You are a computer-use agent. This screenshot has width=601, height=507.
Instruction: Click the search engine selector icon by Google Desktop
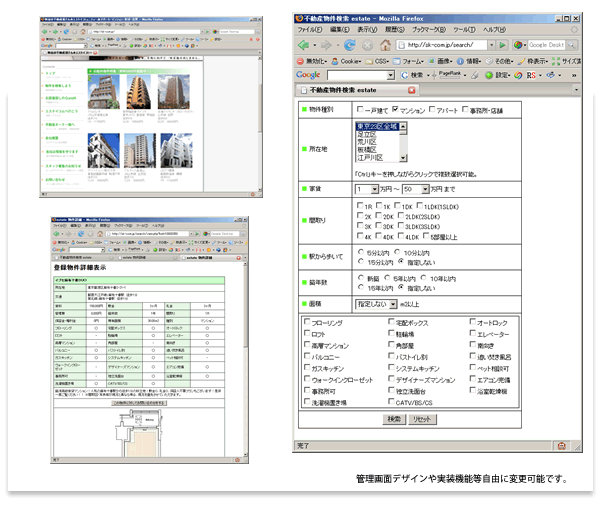518,45
